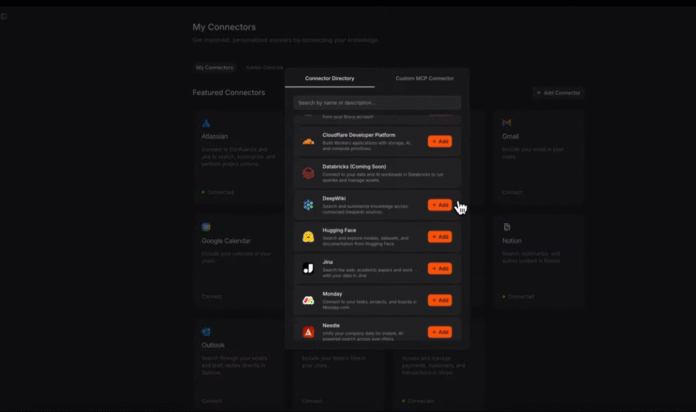Click the Monday logo icon
This screenshot has width=696, height=412.
308,301
